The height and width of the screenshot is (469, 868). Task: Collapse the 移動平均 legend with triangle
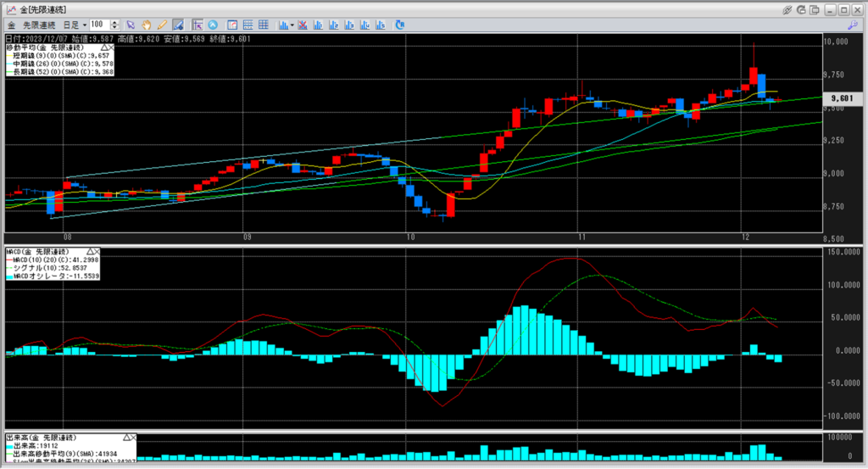tap(103, 47)
